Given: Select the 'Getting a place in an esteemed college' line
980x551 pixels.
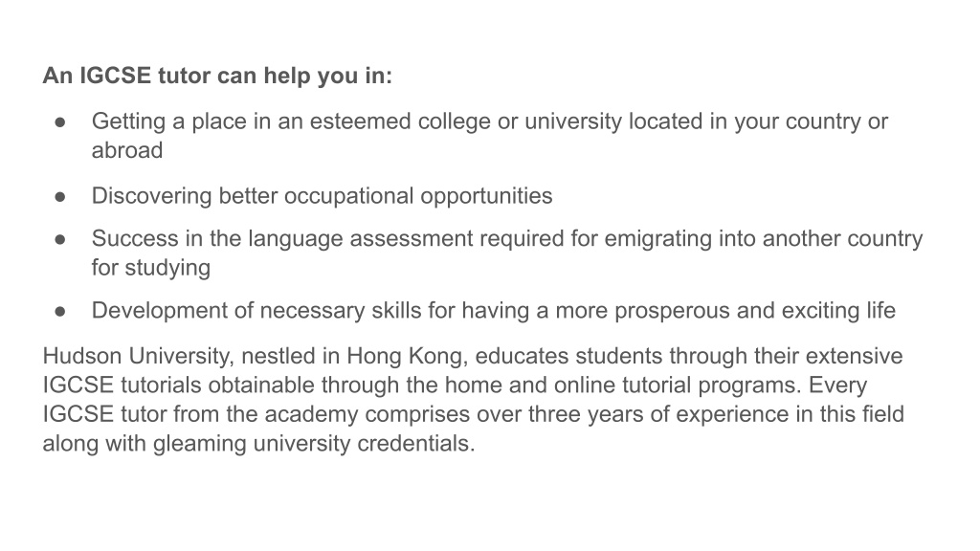Looking at the screenshot, I should tap(489, 121).
